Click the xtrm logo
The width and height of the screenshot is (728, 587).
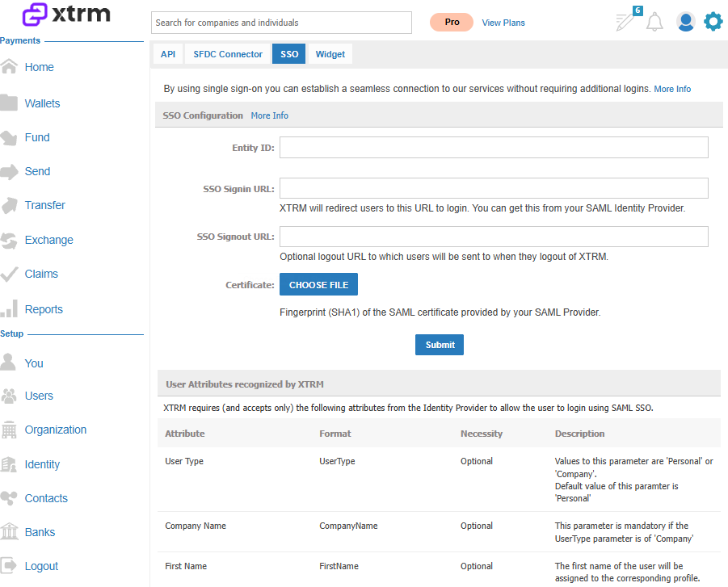(x=66, y=14)
